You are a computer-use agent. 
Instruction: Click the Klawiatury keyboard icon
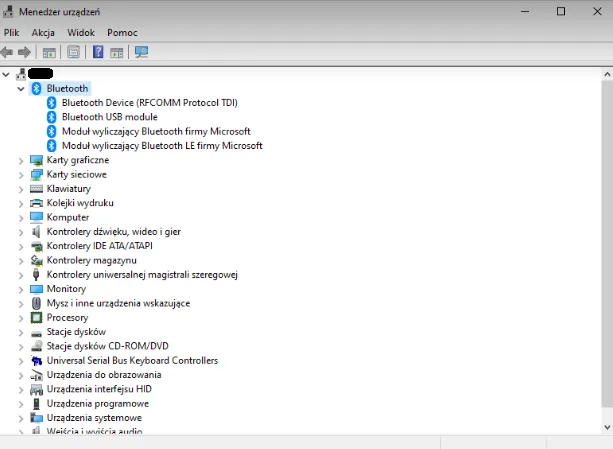pos(37,188)
